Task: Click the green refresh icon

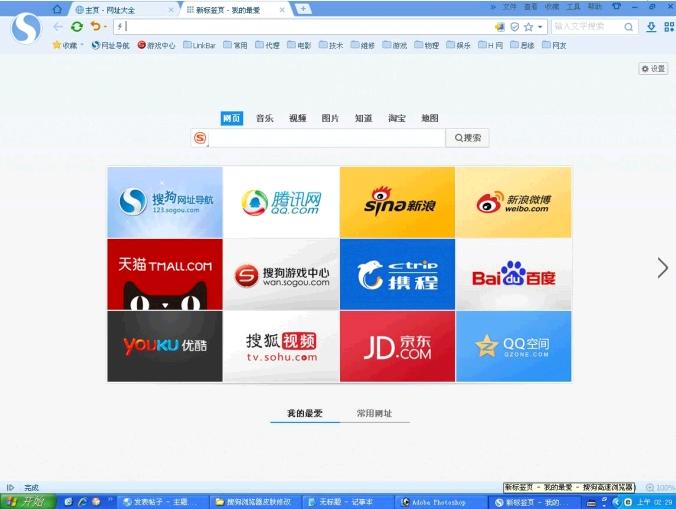Action: click(x=77, y=27)
